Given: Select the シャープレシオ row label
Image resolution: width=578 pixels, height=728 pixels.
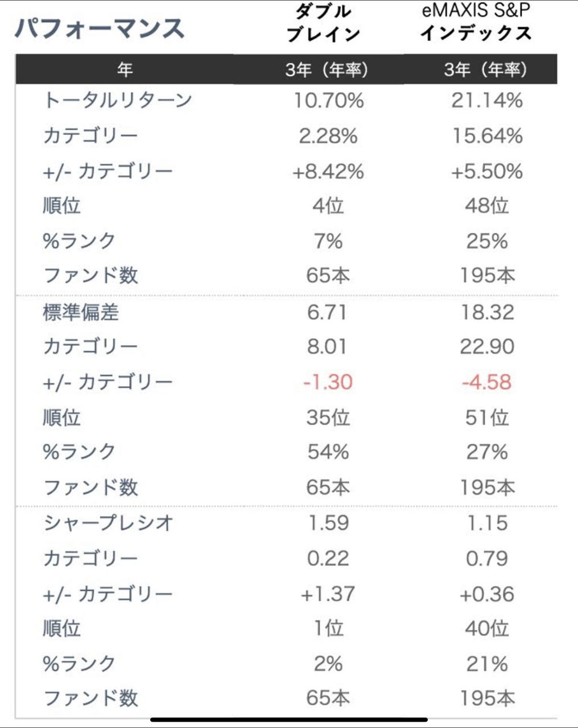Looking at the screenshot, I should pos(108,523).
